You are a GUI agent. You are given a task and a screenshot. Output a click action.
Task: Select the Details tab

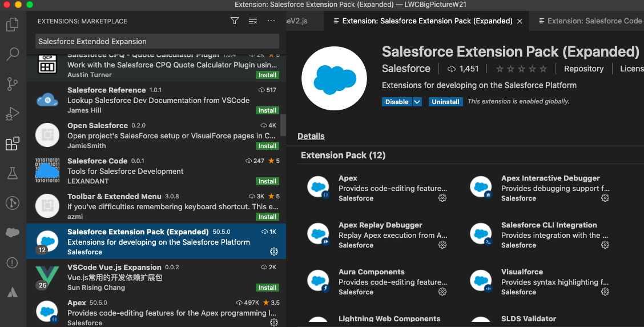tap(311, 136)
